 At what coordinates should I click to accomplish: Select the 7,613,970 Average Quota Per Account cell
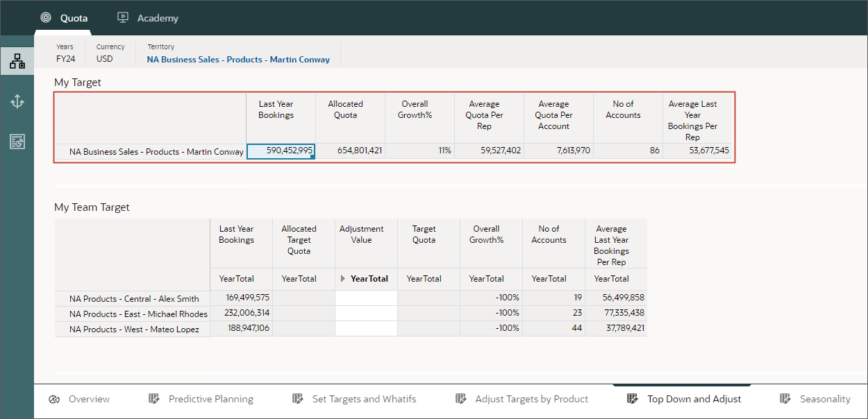[558, 151]
